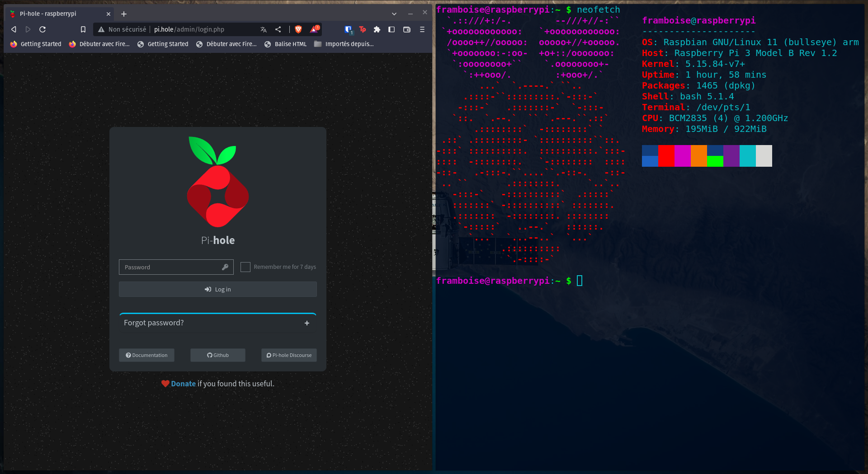The image size is (868, 474).
Task: Open Débuter avec Fire... bookmark with Firefox icon
Action: click(x=99, y=44)
